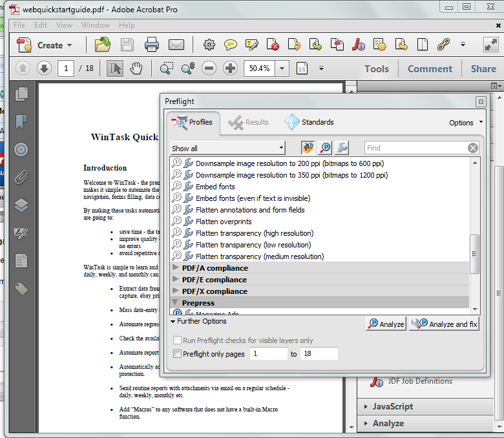Select Preflight profiles view icon
Screen dimensions: 504x438
pyautogui.click(x=308, y=148)
